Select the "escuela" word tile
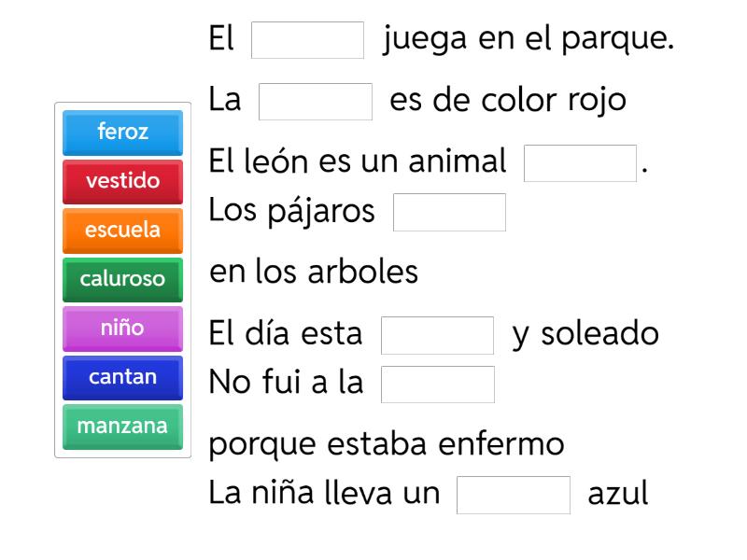The image size is (747, 560). (x=121, y=230)
